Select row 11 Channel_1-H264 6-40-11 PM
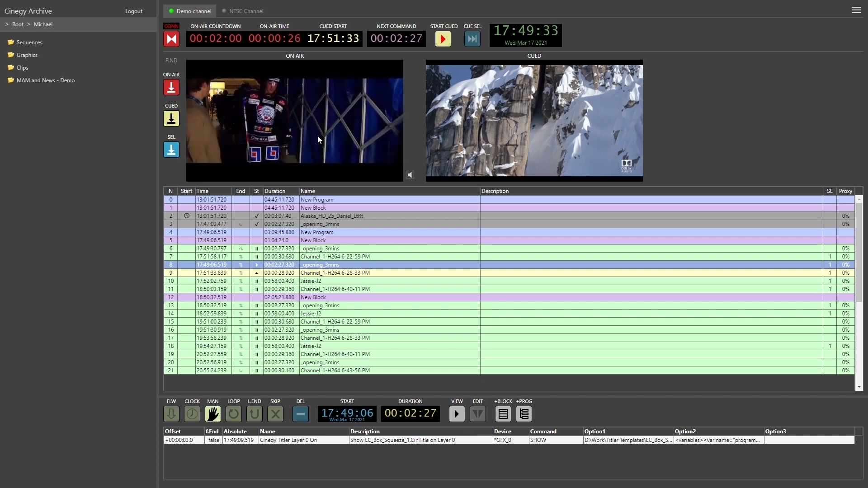 [509, 289]
